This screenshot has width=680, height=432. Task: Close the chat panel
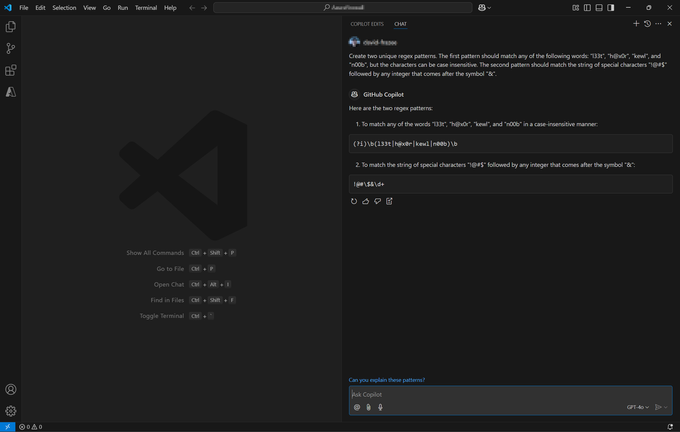(670, 24)
